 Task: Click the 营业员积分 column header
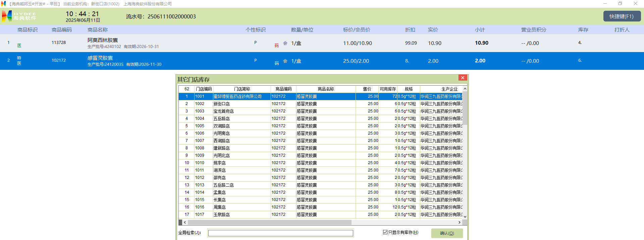coord(534,30)
